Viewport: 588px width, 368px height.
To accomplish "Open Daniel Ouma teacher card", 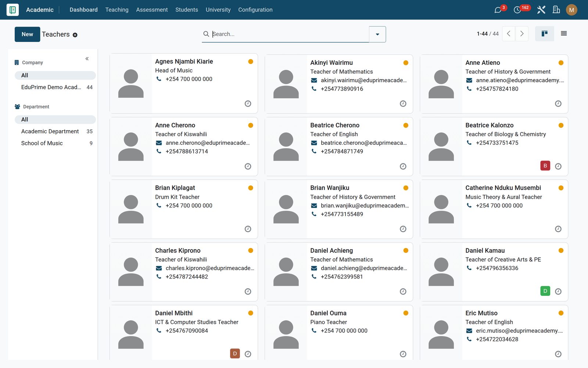I will coord(339,332).
